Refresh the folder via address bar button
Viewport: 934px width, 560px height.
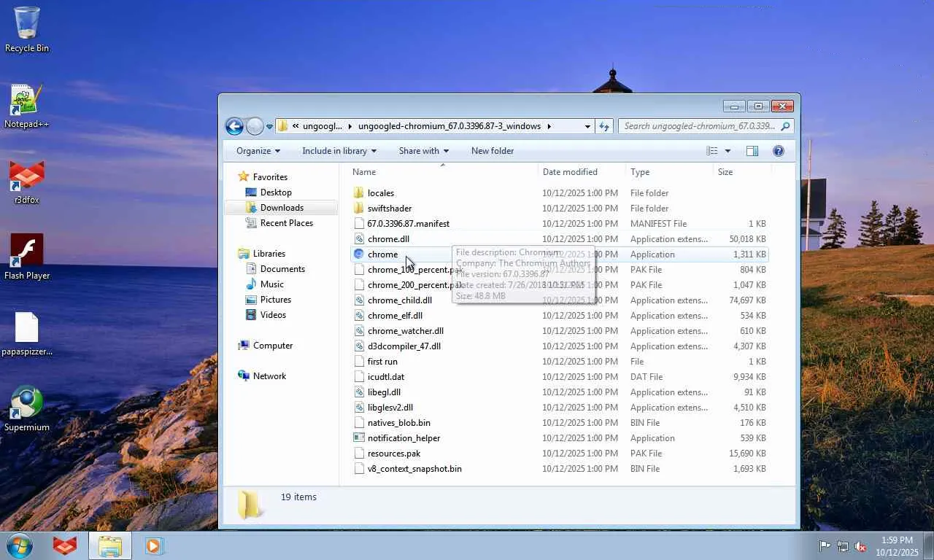point(604,126)
